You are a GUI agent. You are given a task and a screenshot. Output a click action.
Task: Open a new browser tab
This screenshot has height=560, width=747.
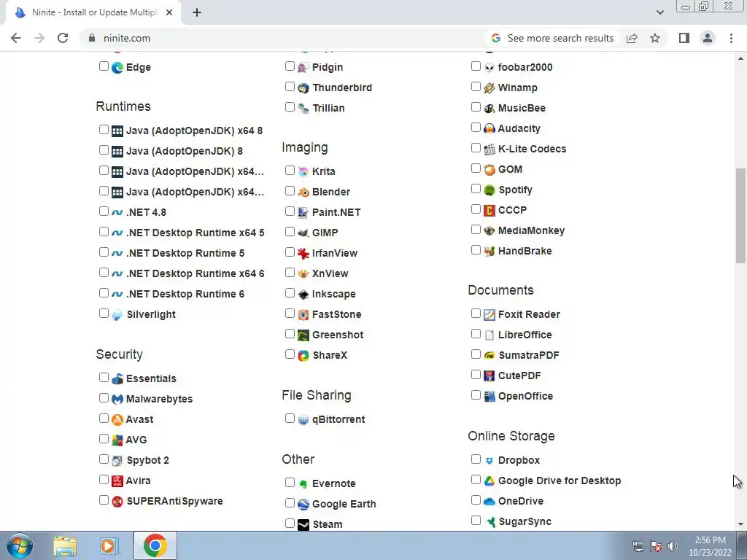pyautogui.click(x=197, y=13)
